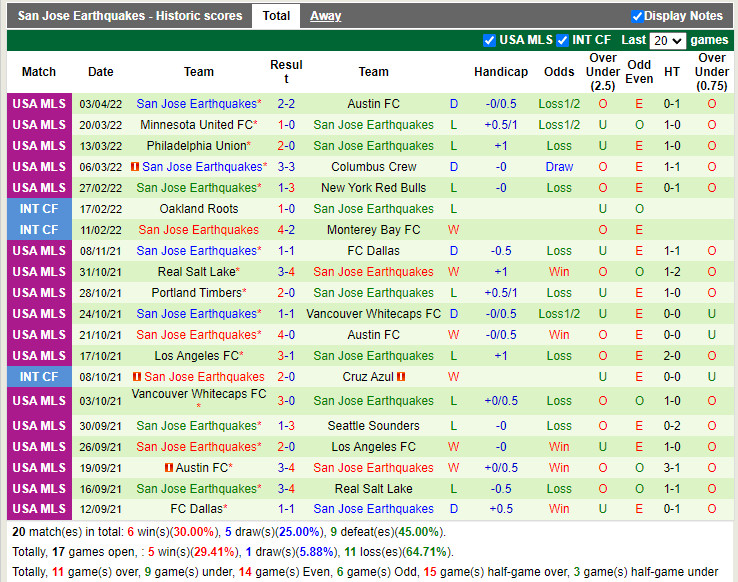Click the 4-2 score versus Monterey Bay FC
738x582 pixels.
pos(286,230)
